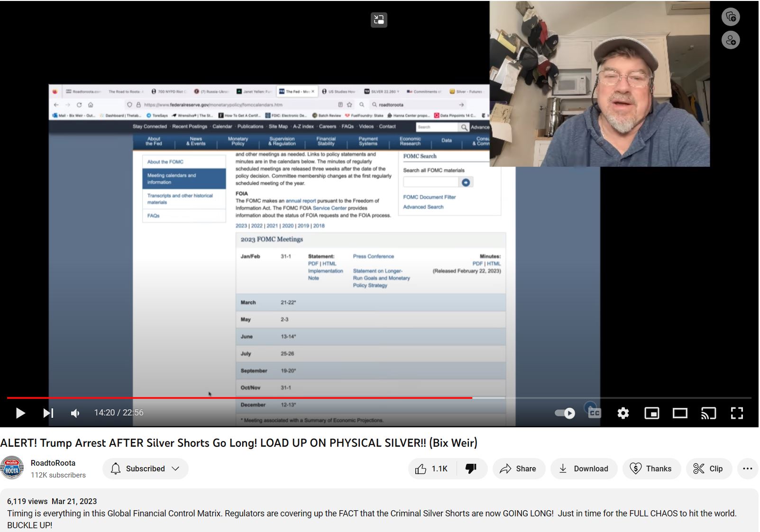This screenshot has width=760, height=532.
Task: Play the video
Action: (20, 413)
